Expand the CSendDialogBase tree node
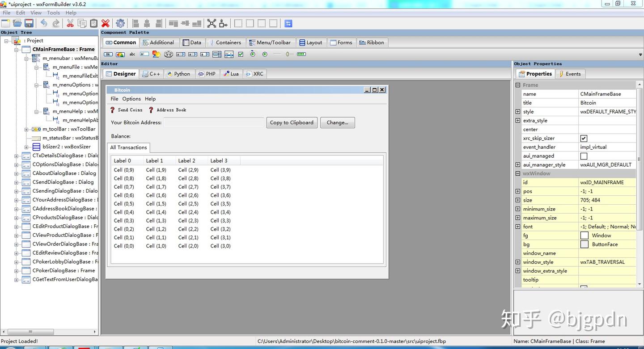 [17, 182]
